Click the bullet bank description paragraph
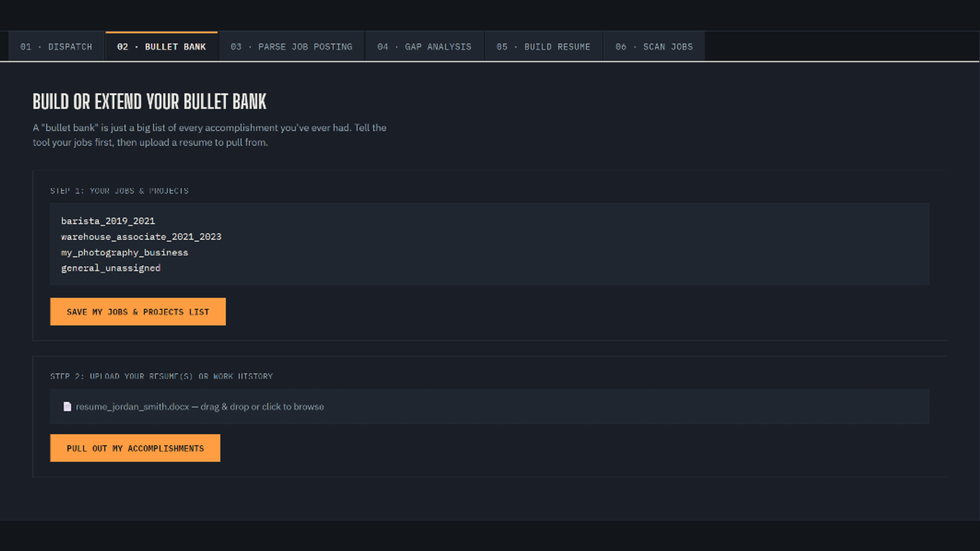The image size is (980, 551). click(x=209, y=135)
